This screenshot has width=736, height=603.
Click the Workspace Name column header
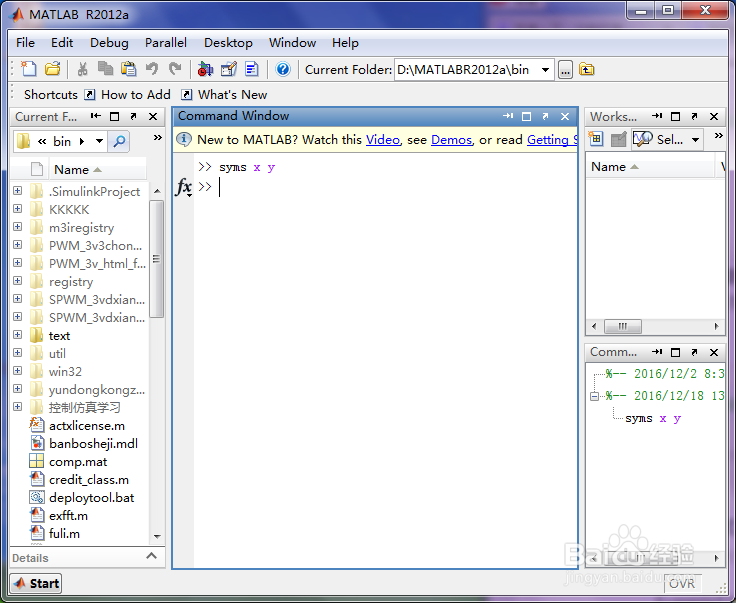pos(650,167)
